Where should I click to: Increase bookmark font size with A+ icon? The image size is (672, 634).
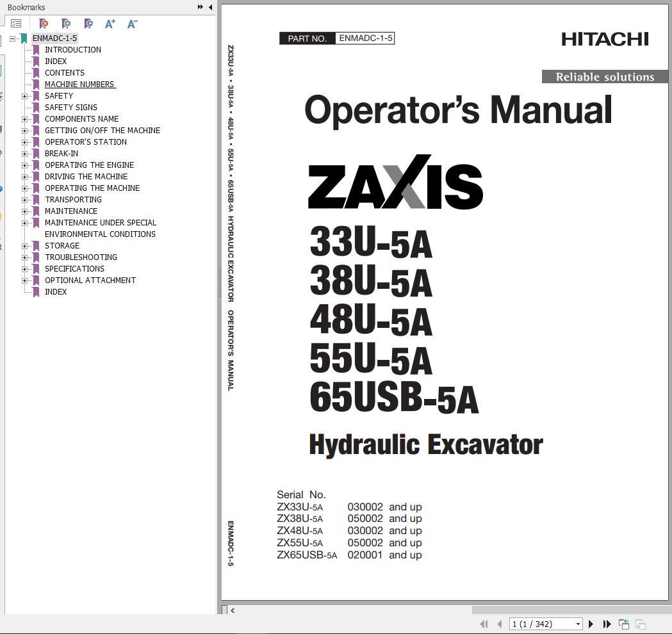tap(110, 24)
